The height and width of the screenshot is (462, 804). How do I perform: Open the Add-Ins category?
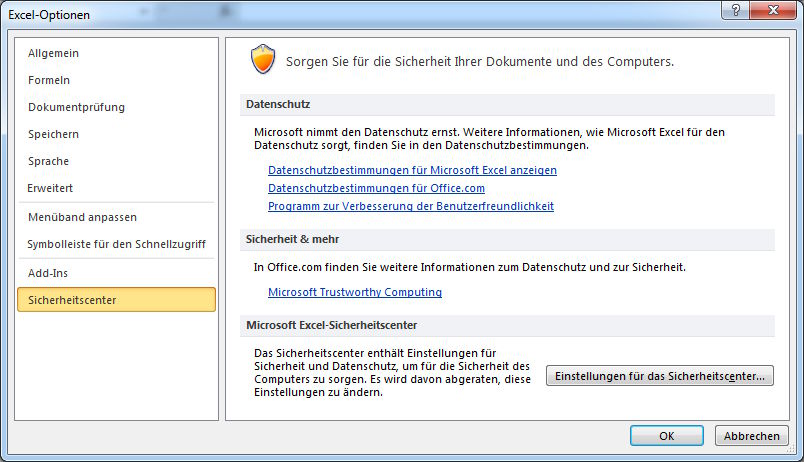click(x=48, y=273)
